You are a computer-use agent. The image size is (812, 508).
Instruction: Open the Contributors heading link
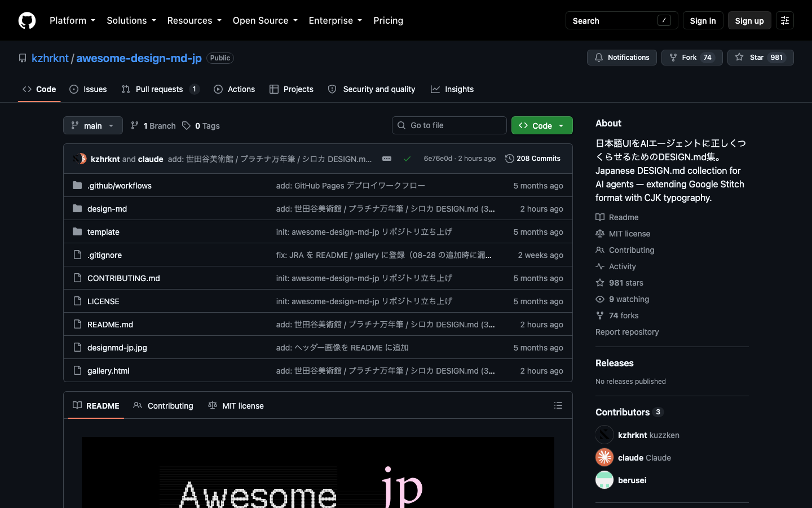[x=629, y=412]
